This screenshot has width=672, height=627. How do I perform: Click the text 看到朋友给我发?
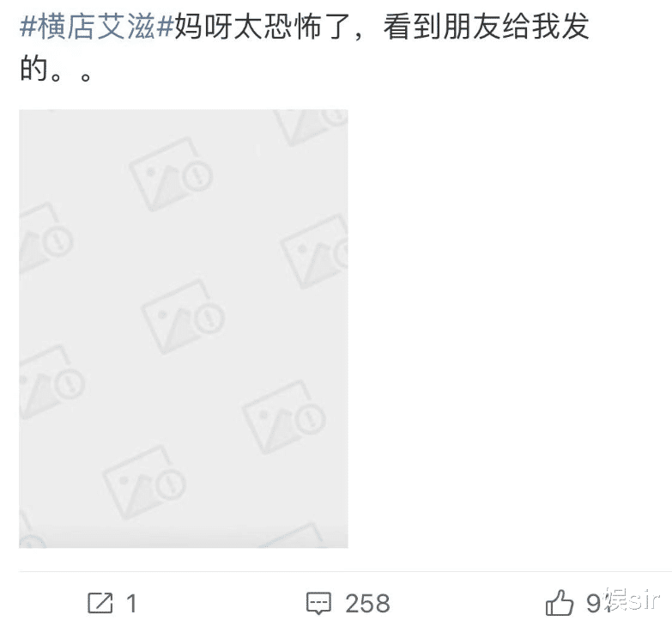click(487, 27)
